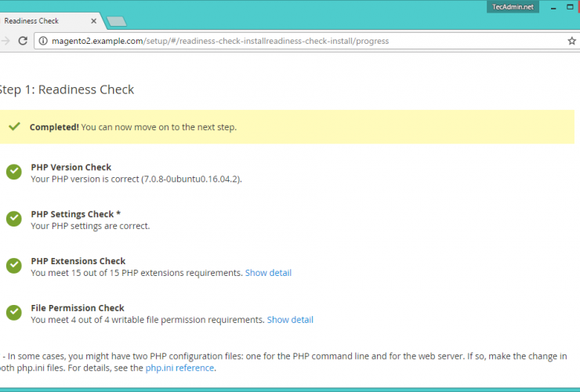The image size is (580, 392).
Task: Click the green check beside File Permission Check
Action: coord(13,314)
